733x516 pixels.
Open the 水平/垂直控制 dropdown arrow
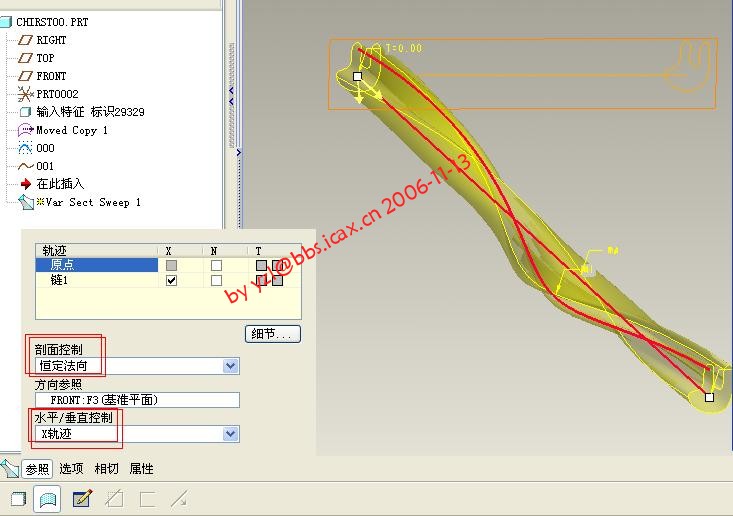(x=230, y=434)
